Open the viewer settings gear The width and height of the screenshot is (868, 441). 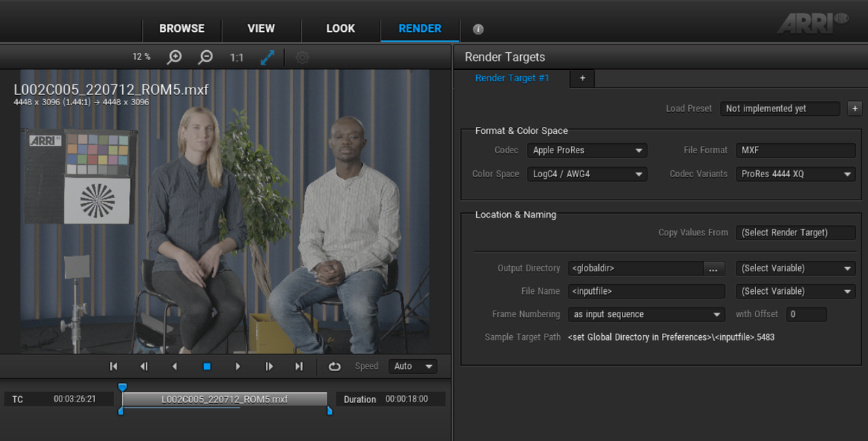point(302,58)
